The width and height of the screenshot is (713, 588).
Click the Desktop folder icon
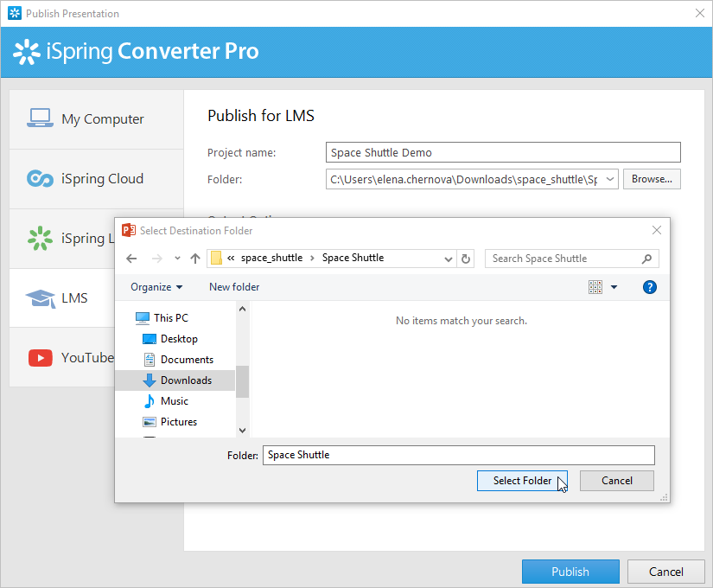150,339
